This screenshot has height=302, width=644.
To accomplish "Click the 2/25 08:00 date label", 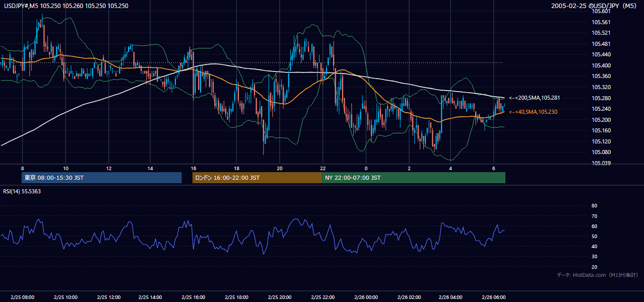I will point(22,297).
